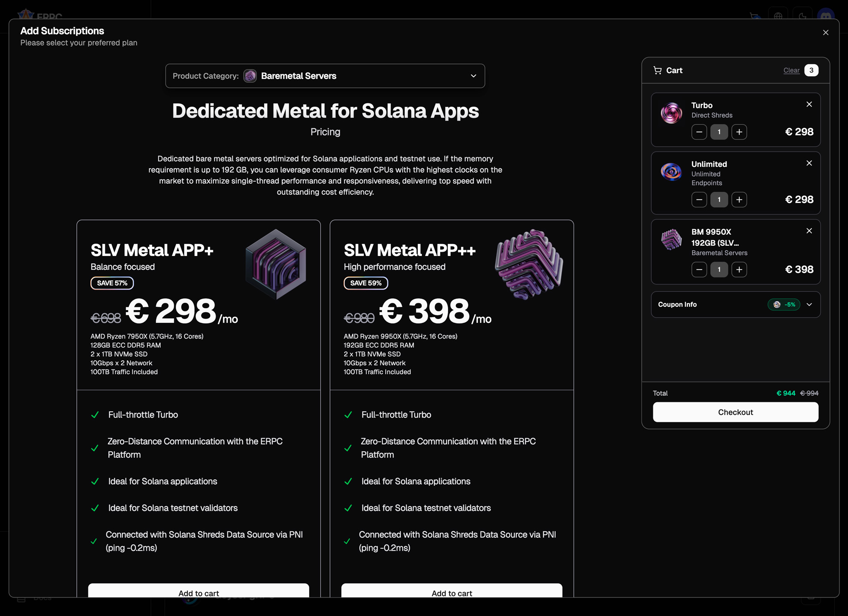Viewport: 848px width, 616px height.
Task: Click the cart icon in the Cart panel header
Action: coord(657,70)
